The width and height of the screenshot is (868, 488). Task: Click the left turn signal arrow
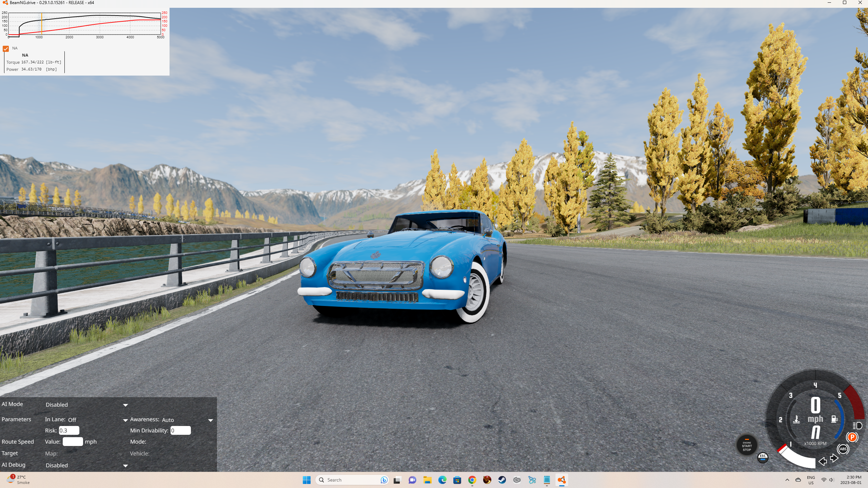tap(823, 461)
